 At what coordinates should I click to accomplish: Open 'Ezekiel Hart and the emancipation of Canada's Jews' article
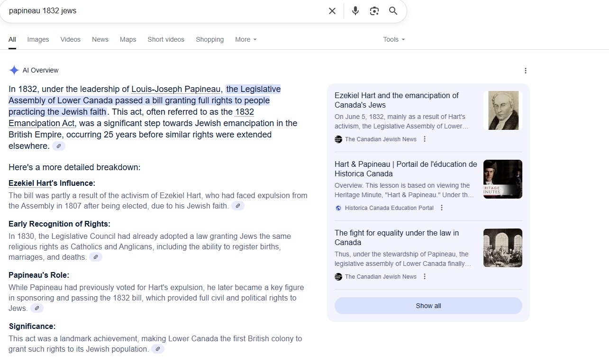[397, 100]
